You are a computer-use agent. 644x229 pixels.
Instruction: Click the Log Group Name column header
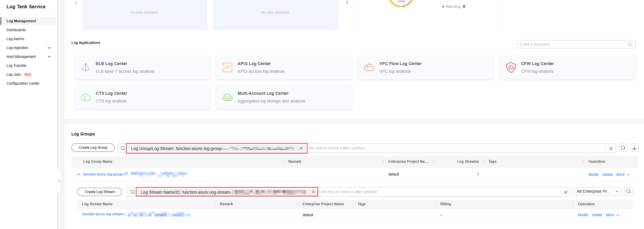[98, 162]
